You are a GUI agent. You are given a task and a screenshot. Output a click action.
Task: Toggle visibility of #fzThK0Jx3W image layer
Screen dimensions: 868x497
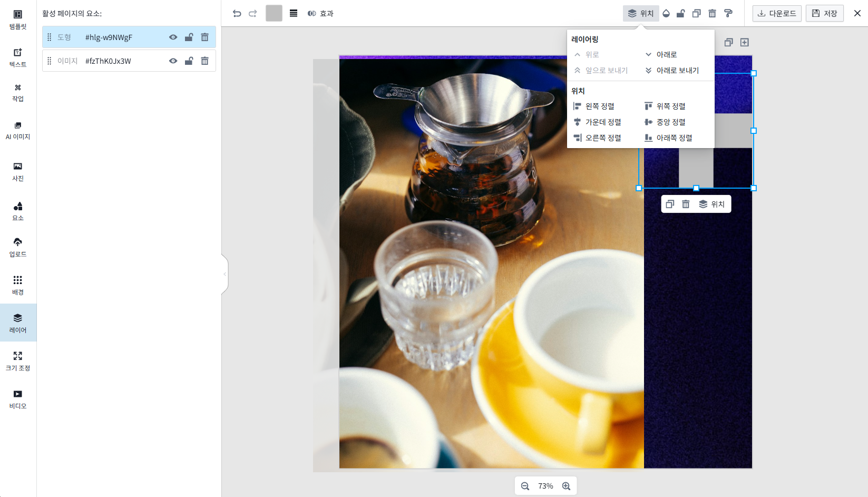pos(173,61)
